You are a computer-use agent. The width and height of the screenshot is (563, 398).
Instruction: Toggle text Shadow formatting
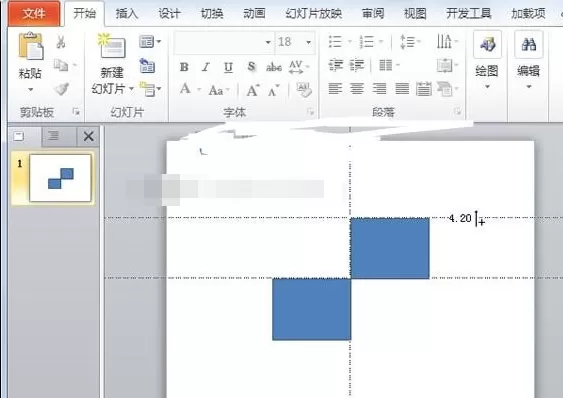click(251, 67)
